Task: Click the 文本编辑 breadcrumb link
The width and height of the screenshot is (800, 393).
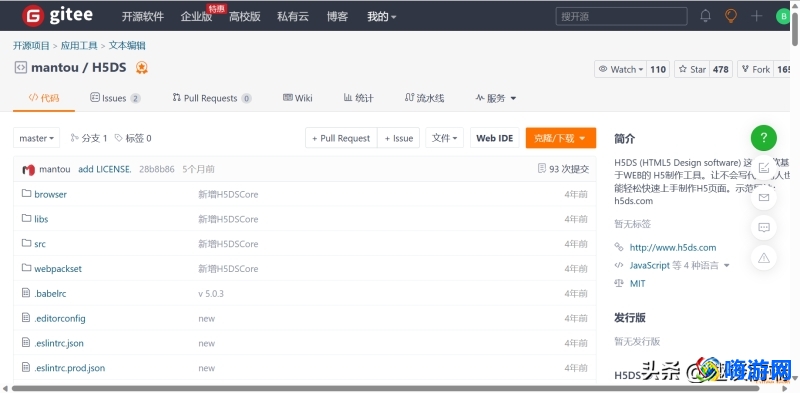Action: tap(127, 45)
